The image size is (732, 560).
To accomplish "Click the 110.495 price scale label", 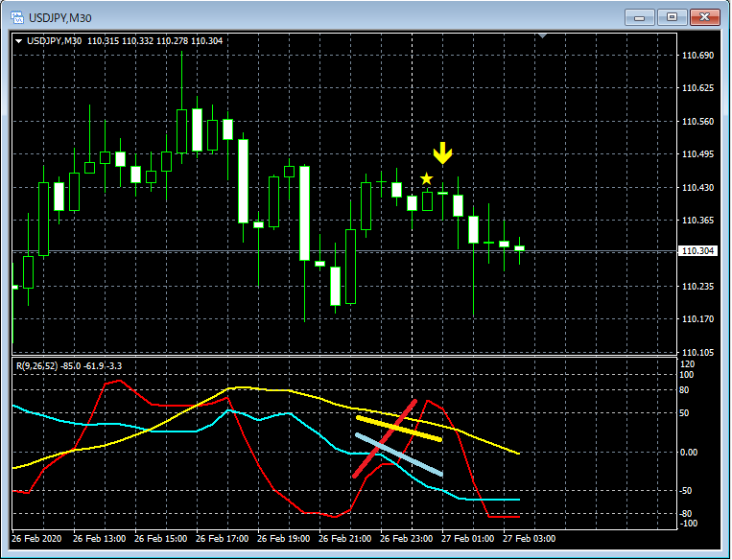I will point(697,154).
